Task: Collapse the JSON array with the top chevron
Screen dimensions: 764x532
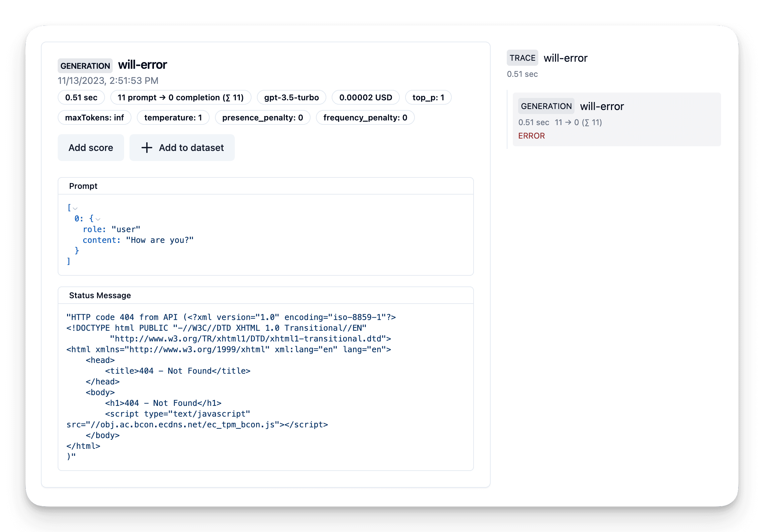Action: 75,208
